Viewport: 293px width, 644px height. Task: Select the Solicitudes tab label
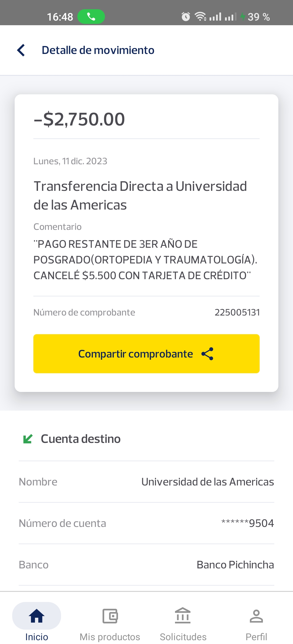click(183, 637)
